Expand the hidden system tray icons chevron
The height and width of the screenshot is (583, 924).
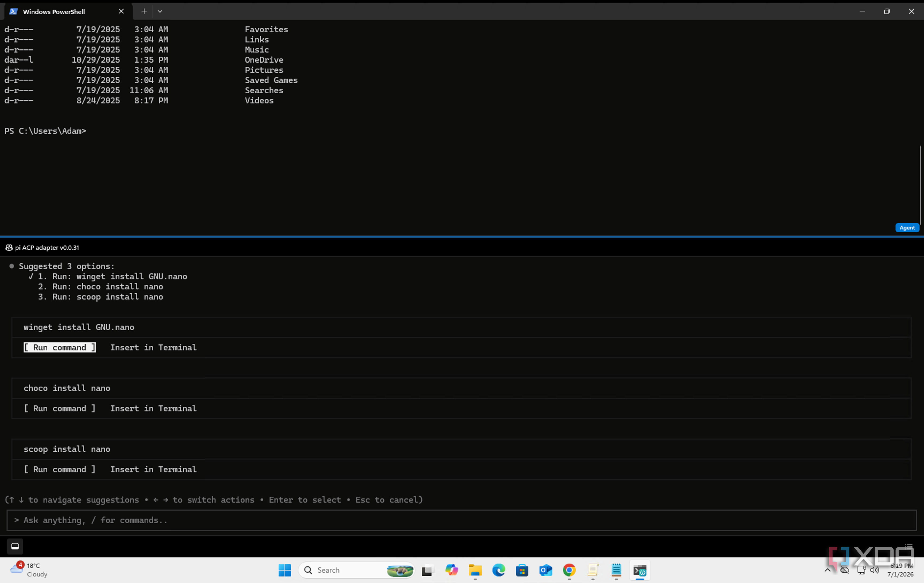point(828,570)
